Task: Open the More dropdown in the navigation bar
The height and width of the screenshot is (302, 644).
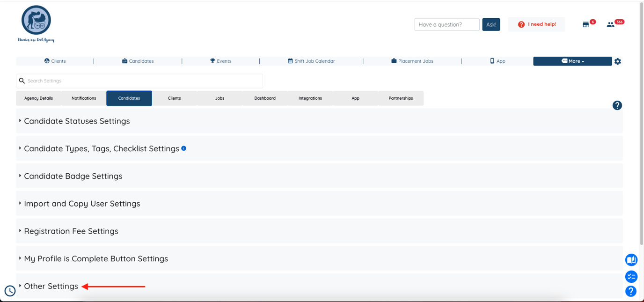Action: click(x=572, y=61)
